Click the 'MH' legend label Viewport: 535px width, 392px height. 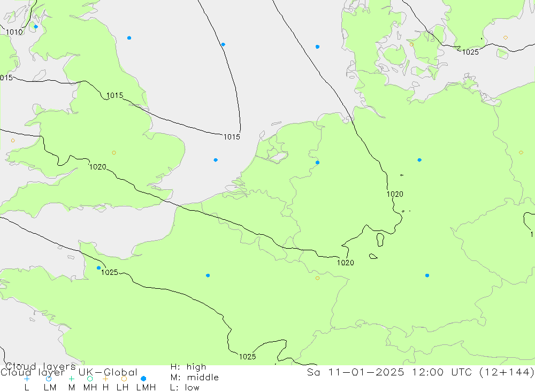tap(90, 388)
